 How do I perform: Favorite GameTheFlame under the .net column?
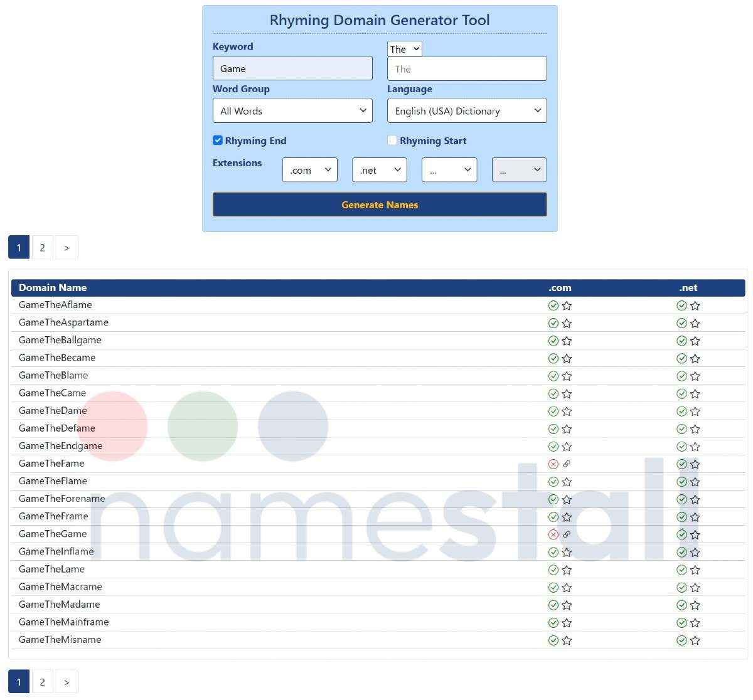pos(695,482)
